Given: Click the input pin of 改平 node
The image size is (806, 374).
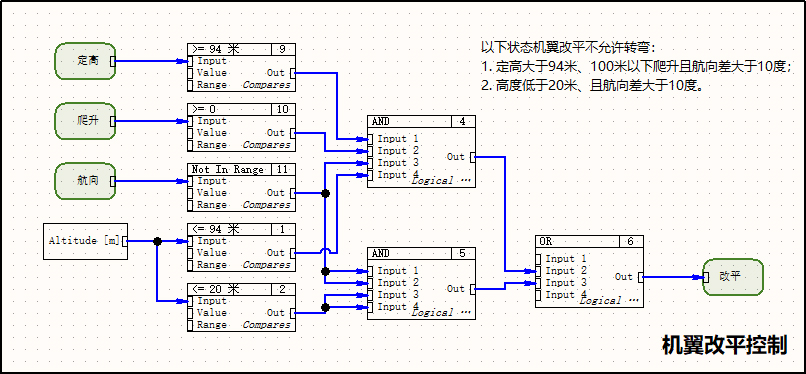Looking at the screenshot, I should tap(706, 277).
